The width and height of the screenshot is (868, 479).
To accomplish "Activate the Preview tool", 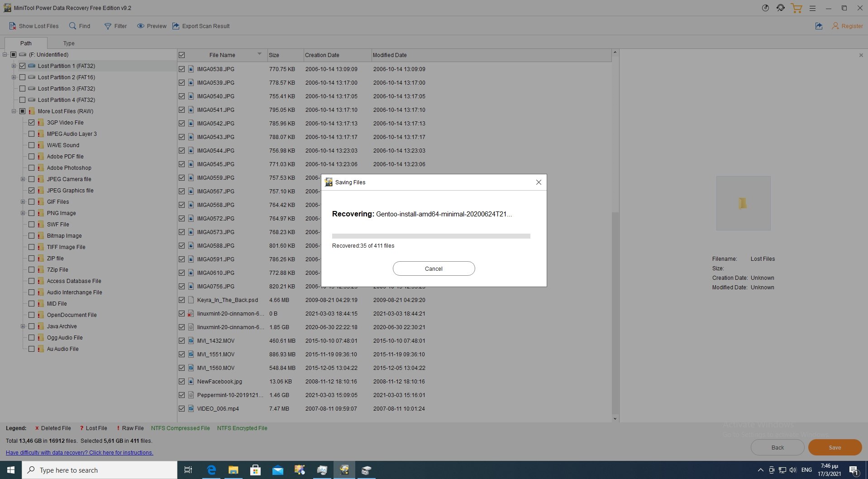I will tap(152, 26).
